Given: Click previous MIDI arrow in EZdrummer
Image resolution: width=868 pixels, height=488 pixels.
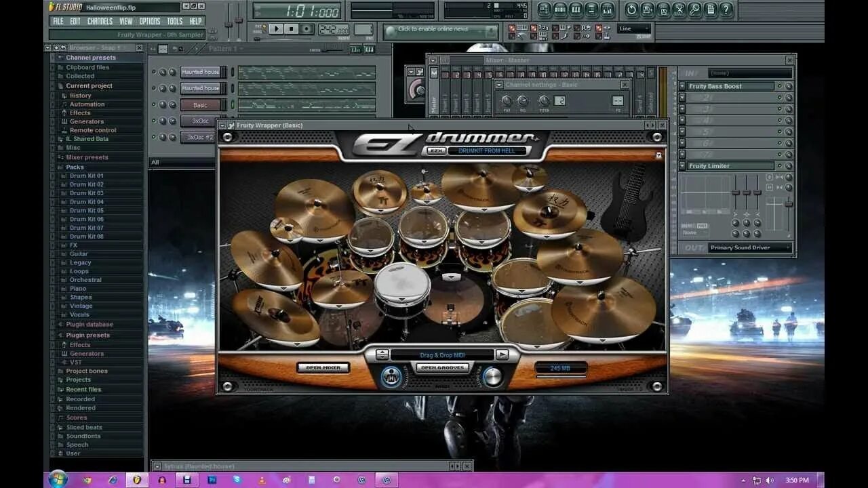Looking at the screenshot, I should [382, 354].
